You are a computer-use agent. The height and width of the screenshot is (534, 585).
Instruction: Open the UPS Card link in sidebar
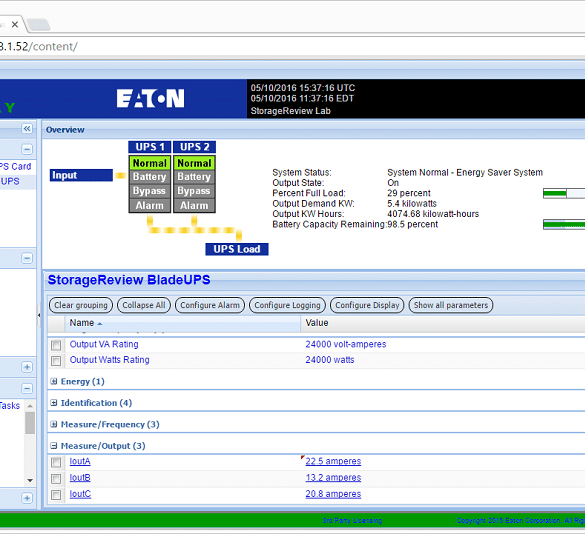point(15,166)
